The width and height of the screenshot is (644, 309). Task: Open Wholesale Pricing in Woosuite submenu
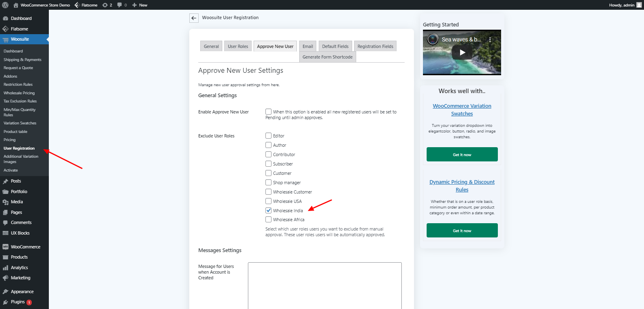click(19, 93)
